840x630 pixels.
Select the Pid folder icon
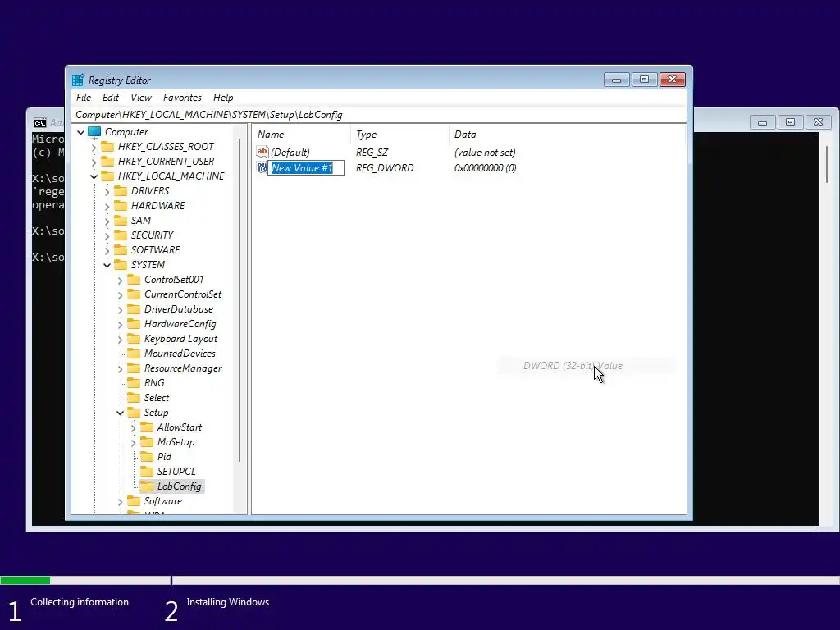147,456
